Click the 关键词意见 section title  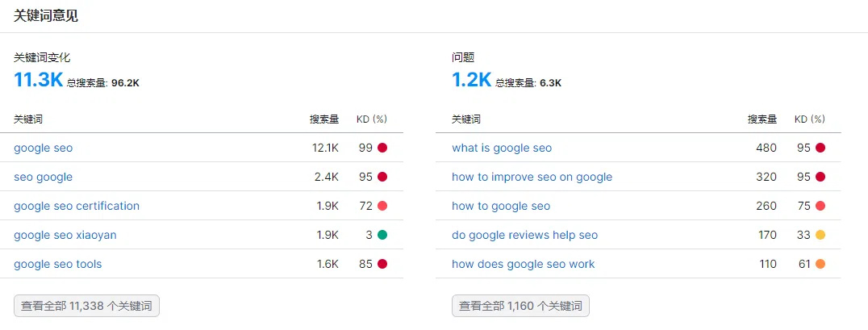click(x=46, y=15)
